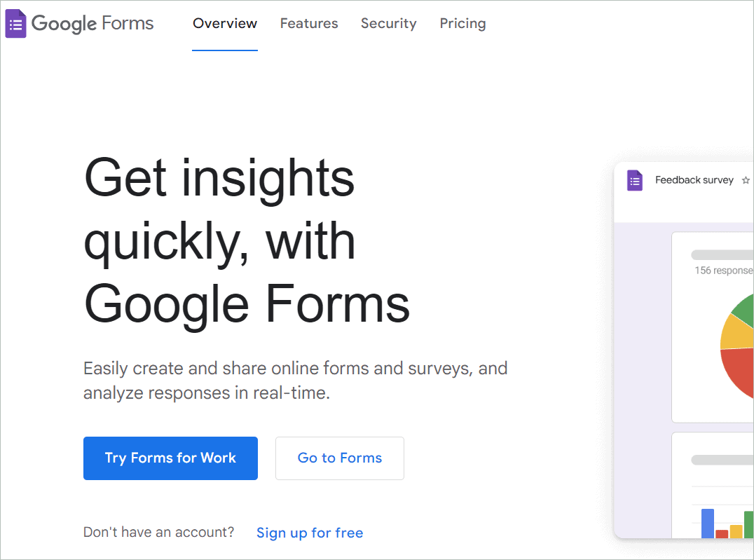This screenshot has width=754, height=560.
Task: Click the active Overview navigation item
Action: pyautogui.click(x=225, y=23)
